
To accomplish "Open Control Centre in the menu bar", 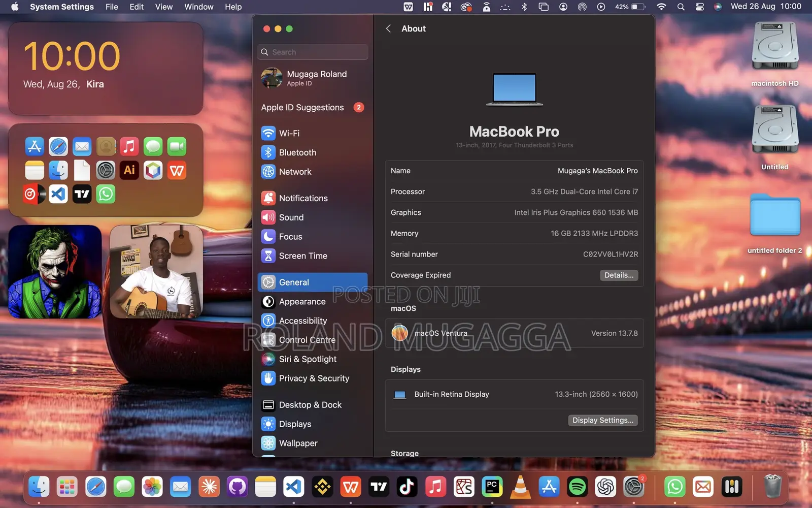I will click(x=700, y=7).
